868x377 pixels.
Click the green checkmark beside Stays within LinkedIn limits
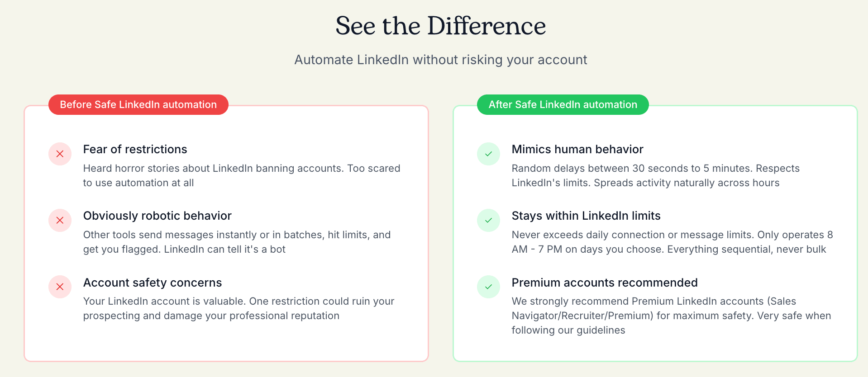pos(488,221)
